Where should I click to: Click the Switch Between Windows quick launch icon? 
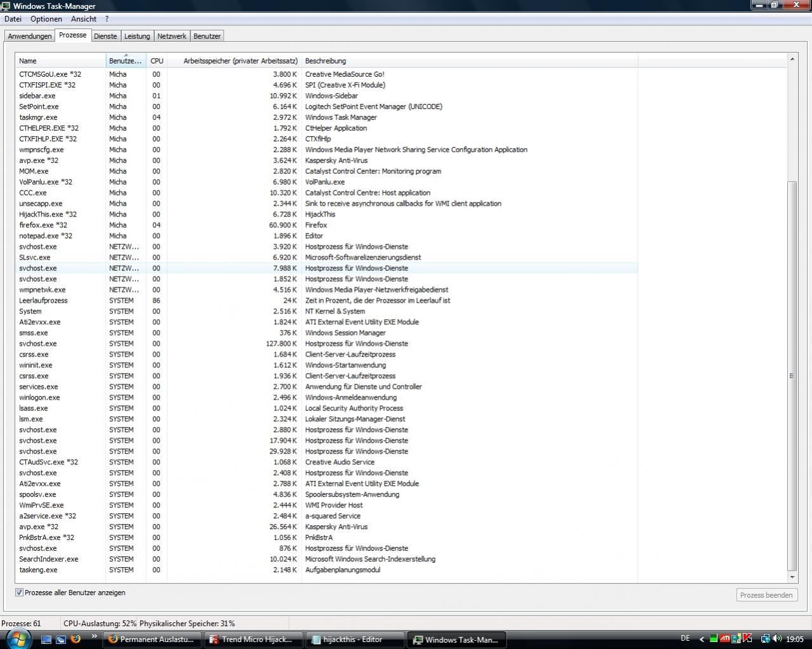[61, 639]
